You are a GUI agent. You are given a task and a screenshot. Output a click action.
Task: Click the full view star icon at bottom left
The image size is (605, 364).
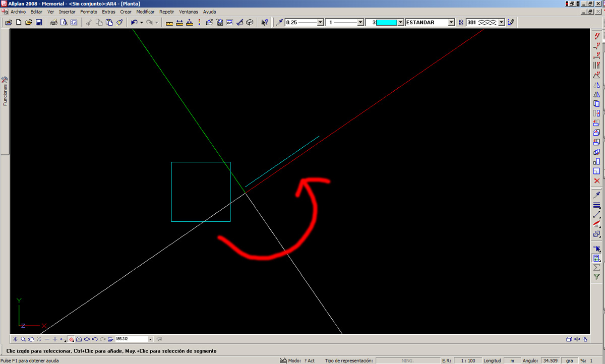[15, 339]
